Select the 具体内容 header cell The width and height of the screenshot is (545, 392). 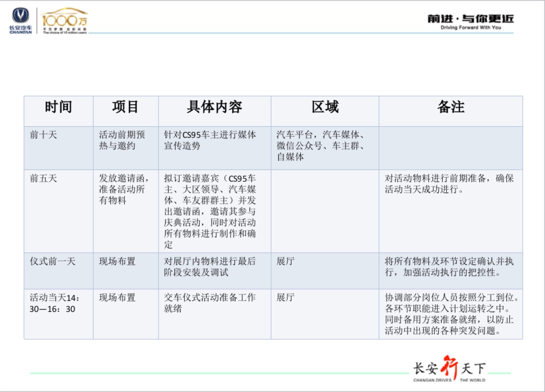click(x=213, y=107)
